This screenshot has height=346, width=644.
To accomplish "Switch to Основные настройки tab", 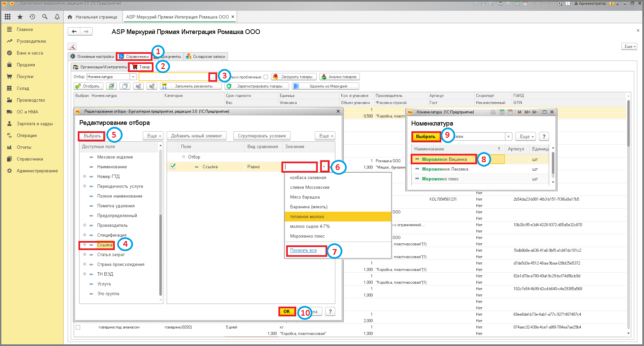I will tap(92, 57).
